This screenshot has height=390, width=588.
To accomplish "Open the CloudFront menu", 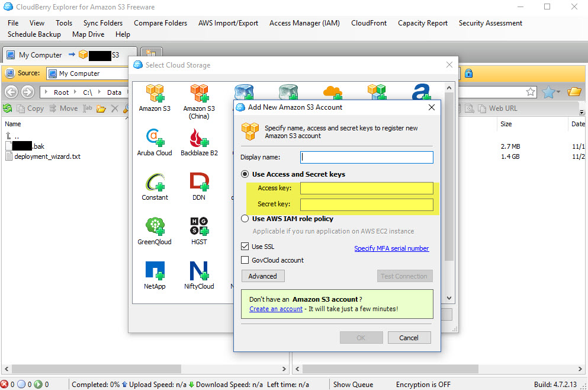I will tap(369, 23).
